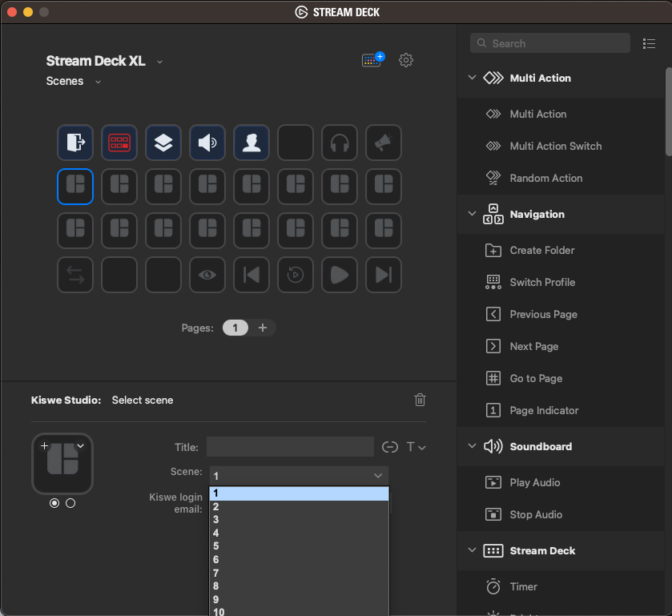The width and height of the screenshot is (672, 616).
Task: Collapse the Stream Deck category
Action: pos(472,550)
